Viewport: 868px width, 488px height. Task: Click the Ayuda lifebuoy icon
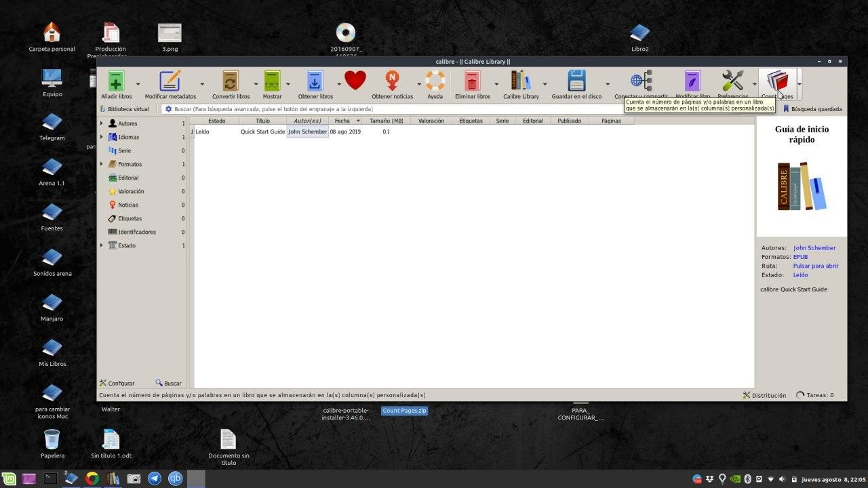coord(435,81)
